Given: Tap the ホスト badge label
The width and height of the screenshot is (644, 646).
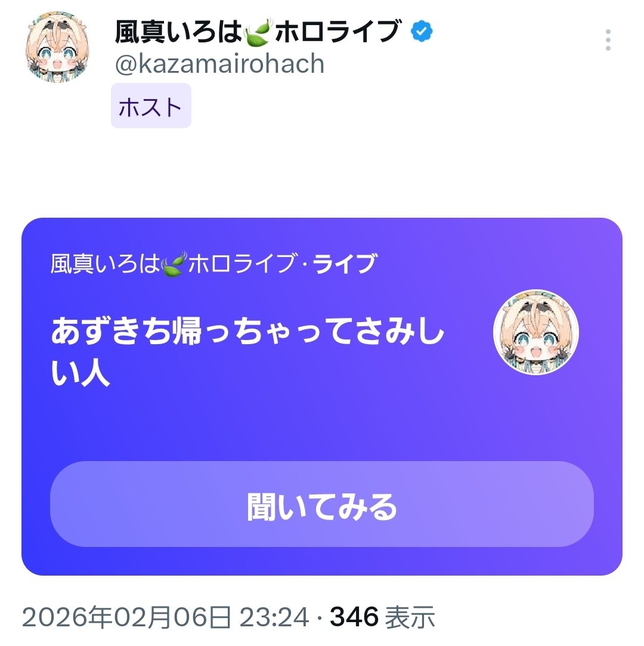Looking at the screenshot, I should coord(151,106).
